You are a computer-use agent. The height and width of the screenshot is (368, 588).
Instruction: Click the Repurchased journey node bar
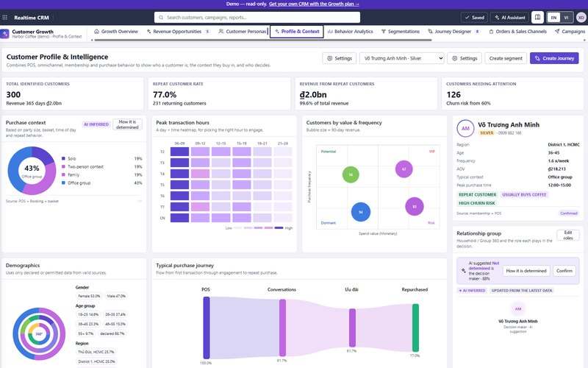[x=415, y=328]
